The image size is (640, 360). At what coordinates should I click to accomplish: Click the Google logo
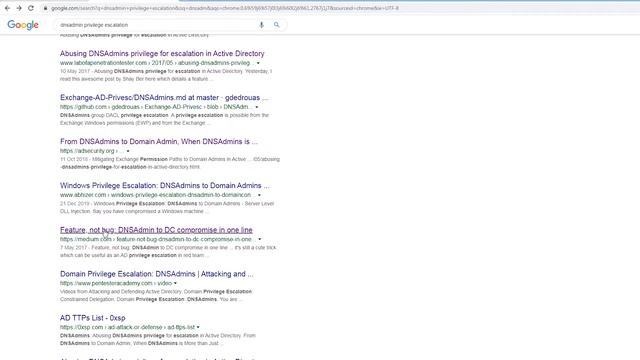coord(23,25)
